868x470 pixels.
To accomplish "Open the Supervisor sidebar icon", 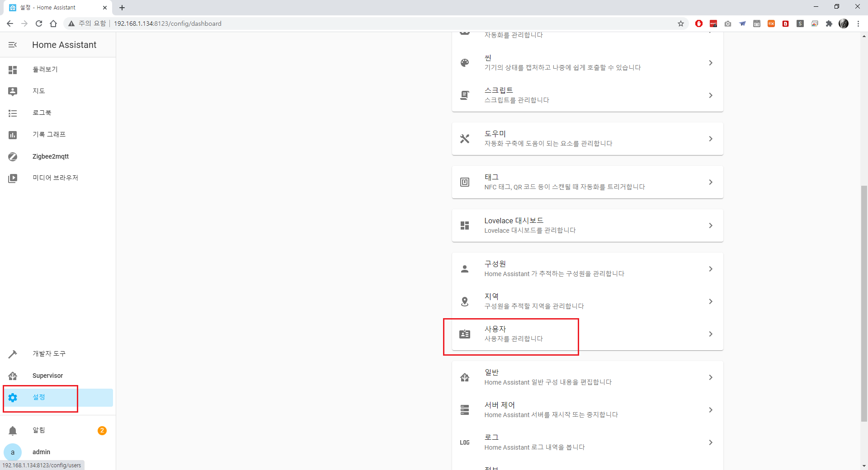I will click(x=13, y=376).
